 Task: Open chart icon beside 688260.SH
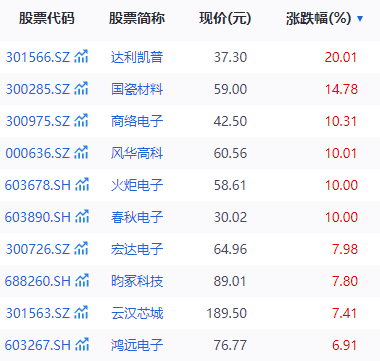coord(82,280)
